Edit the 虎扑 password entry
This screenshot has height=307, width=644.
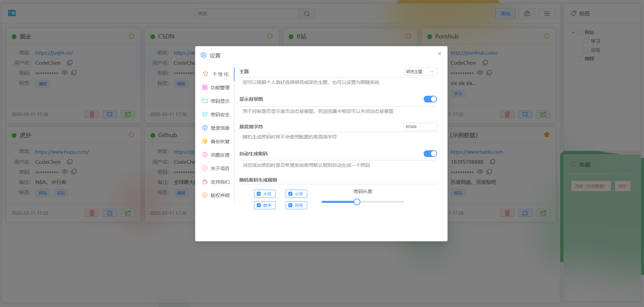pyautogui.click(x=110, y=213)
